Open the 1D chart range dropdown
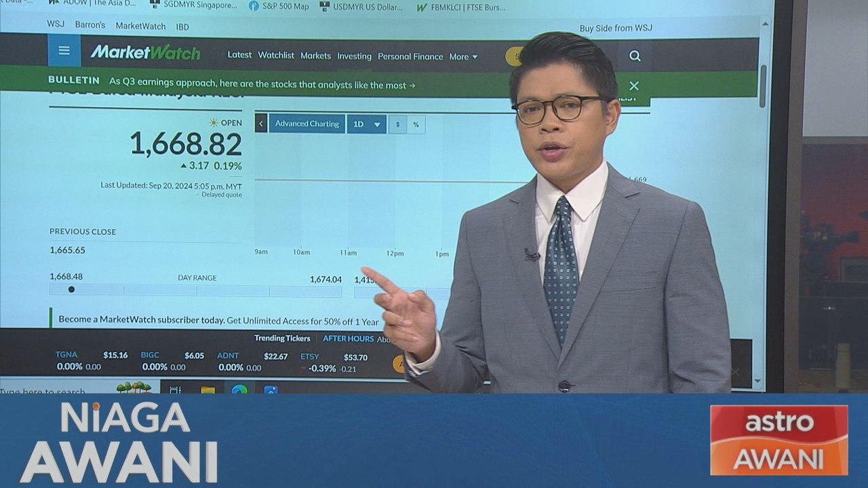Viewport: 868px width, 488px height. click(x=367, y=124)
